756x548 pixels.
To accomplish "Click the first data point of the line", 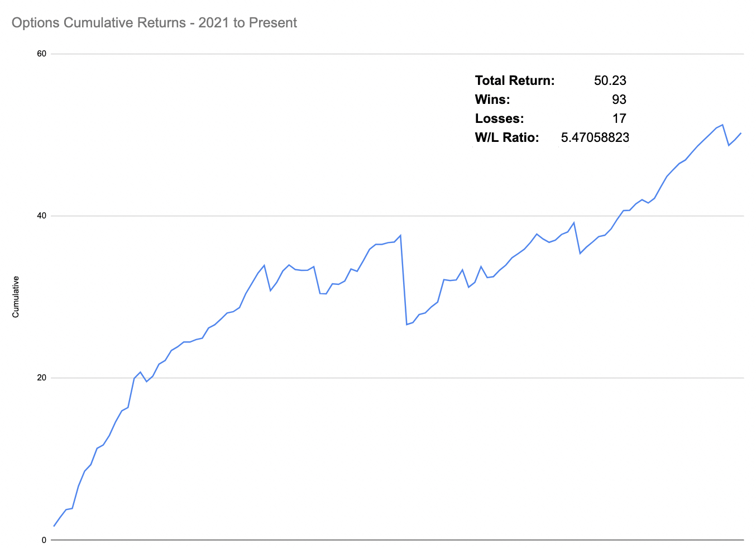I will [x=54, y=526].
